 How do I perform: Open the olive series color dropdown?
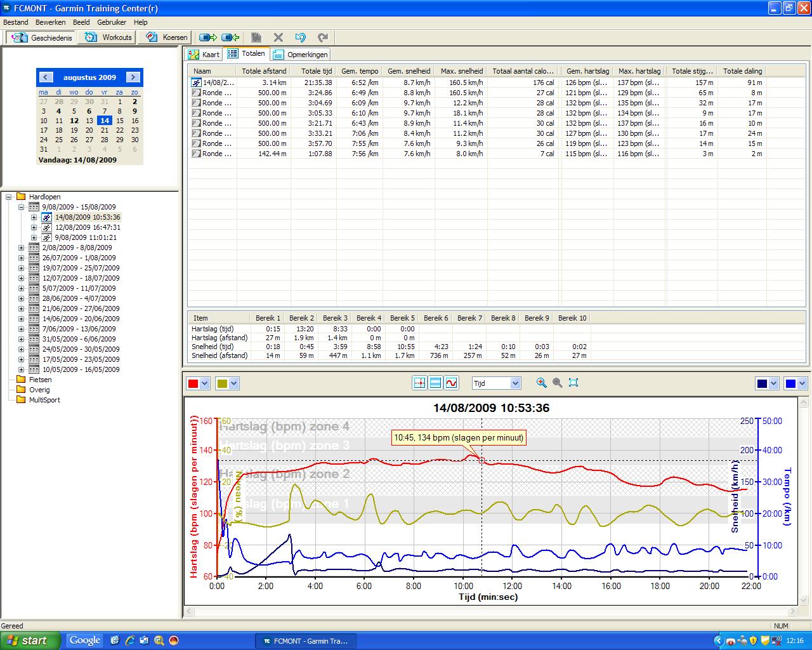pyautogui.click(x=233, y=383)
